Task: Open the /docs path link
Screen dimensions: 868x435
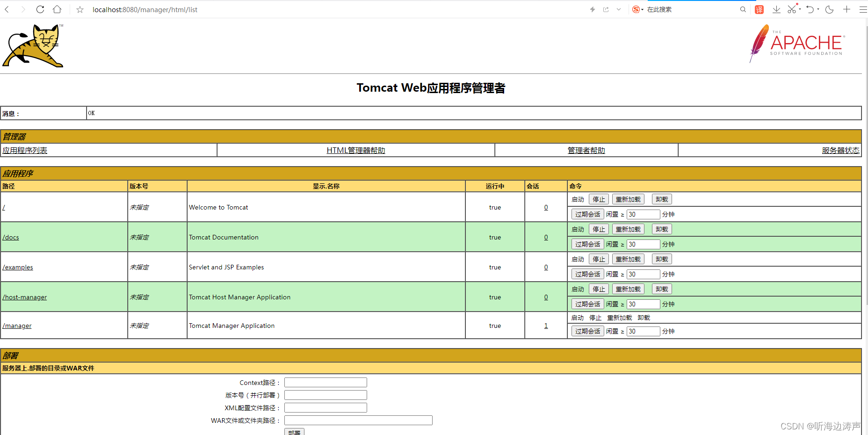Action: pyautogui.click(x=11, y=237)
